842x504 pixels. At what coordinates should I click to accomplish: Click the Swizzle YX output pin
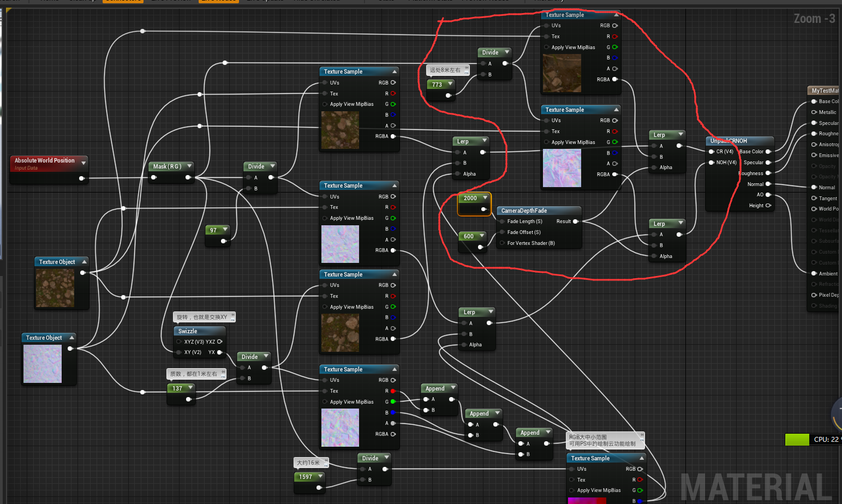pyautogui.click(x=220, y=352)
